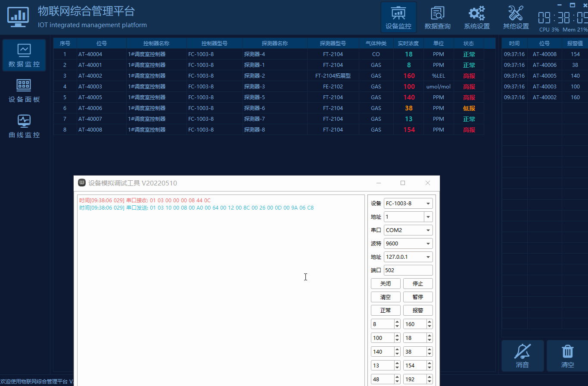Select the AT-40004 cell in main table
This screenshot has height=386, width=588.
[x=102, y=54]
